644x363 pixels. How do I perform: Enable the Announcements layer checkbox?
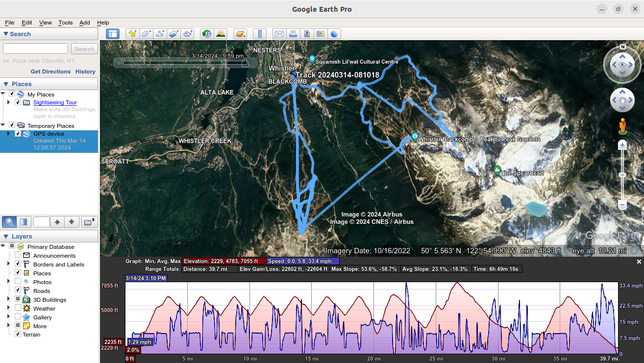18,255
